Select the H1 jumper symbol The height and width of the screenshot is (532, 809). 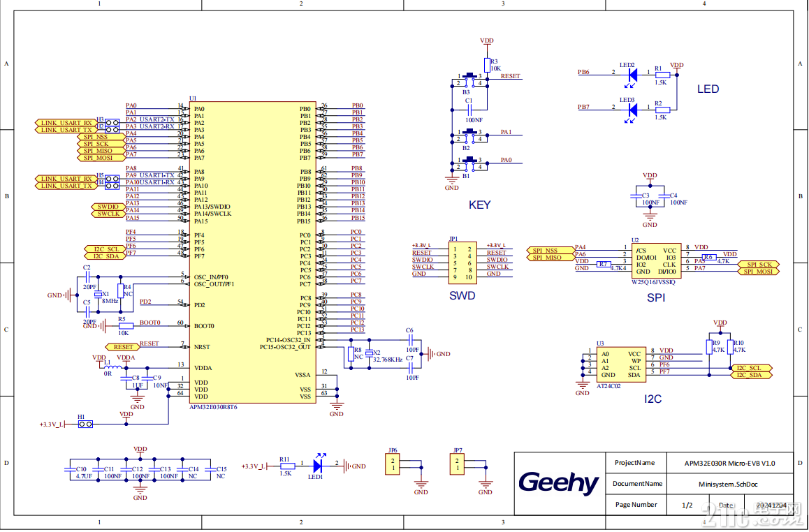86,424
